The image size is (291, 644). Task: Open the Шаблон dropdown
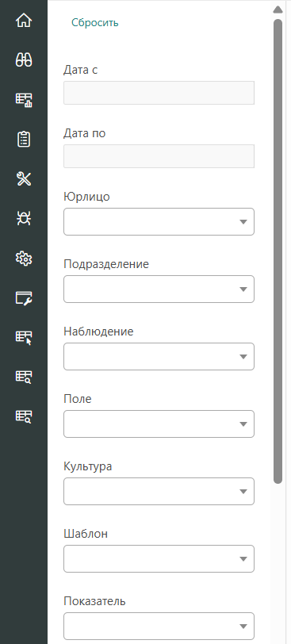[x=159, y=558]
